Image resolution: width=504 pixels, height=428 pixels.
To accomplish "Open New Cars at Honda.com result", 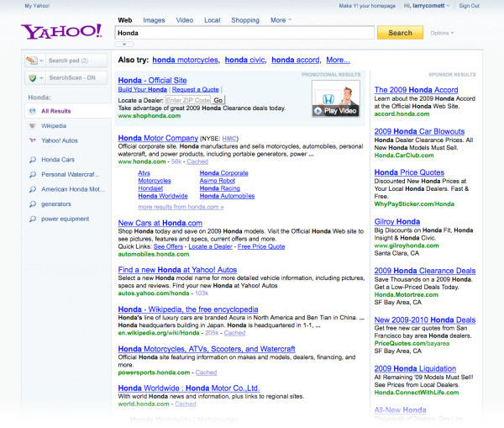I will pyautogui.click(x=160, y=223).
